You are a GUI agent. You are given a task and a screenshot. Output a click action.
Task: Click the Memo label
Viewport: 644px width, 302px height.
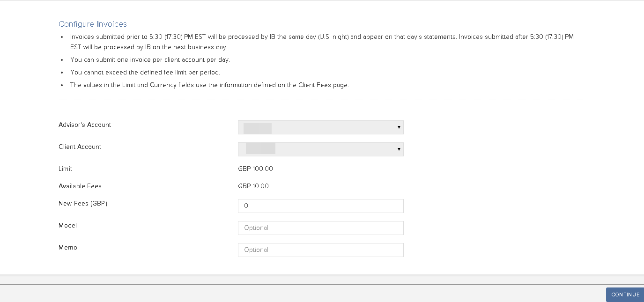point(68,247)
